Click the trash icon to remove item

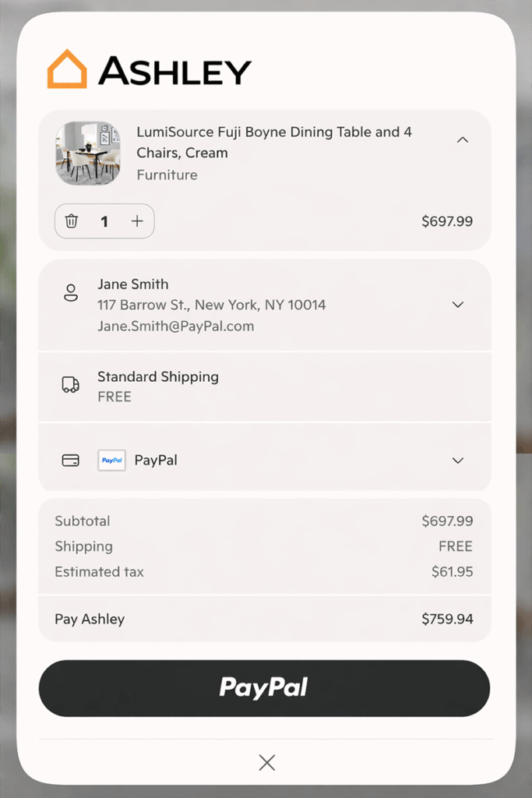tap(72, 221)
